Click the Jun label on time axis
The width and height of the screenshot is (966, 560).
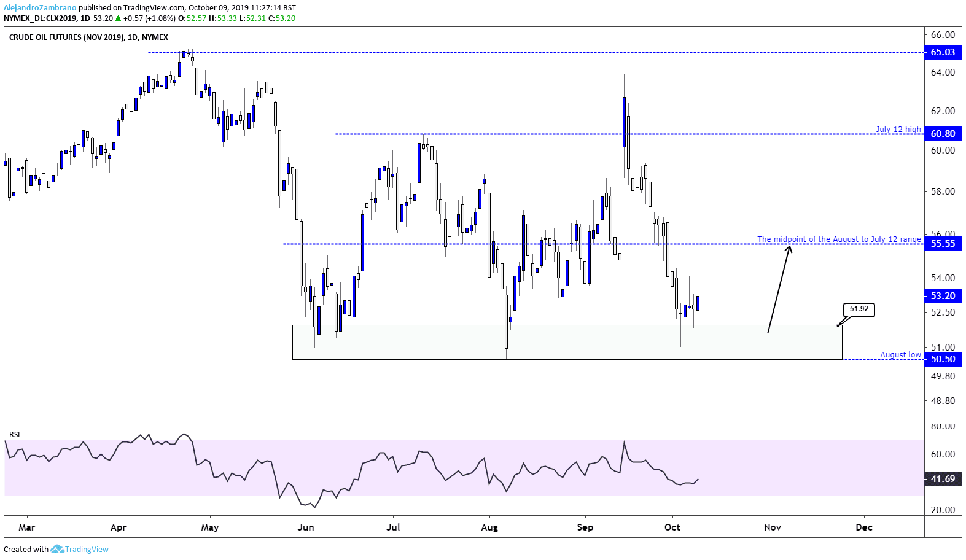pyautogui.click(x=306, y=527)
